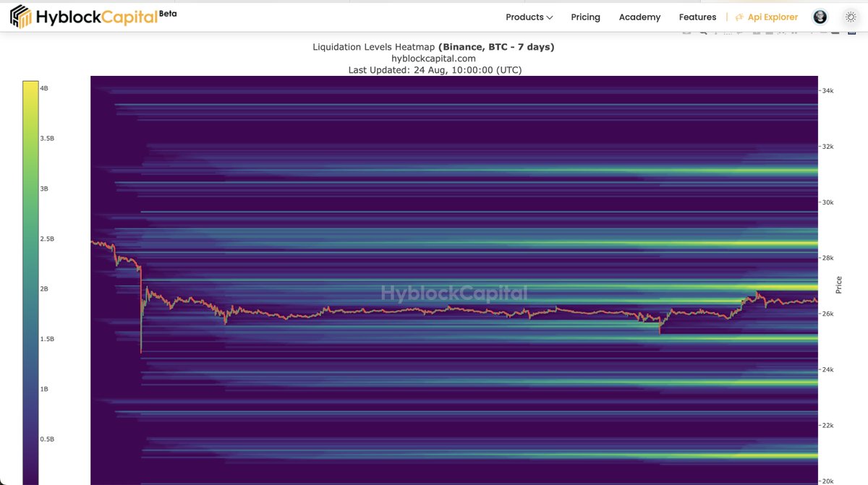Click the 22k price axis label

(x=827, y=425)
